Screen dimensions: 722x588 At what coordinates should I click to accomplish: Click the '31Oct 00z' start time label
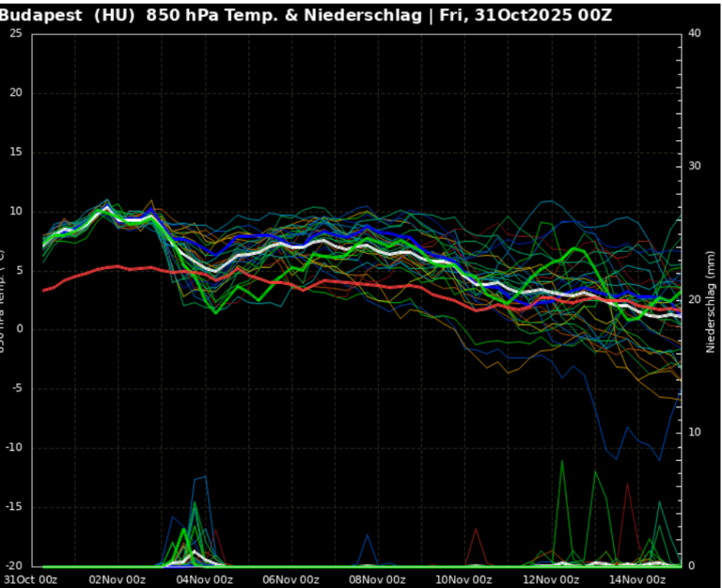[31, 580]
